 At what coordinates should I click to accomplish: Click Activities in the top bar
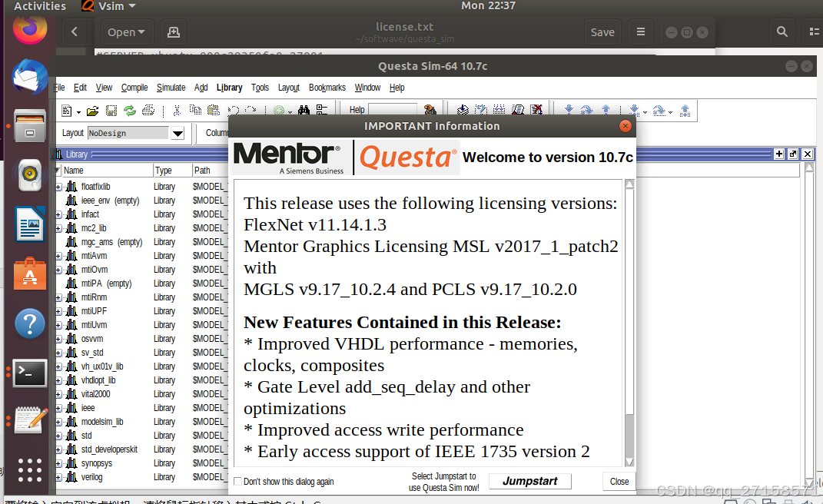pyautogui.click(x=40, y=6)
